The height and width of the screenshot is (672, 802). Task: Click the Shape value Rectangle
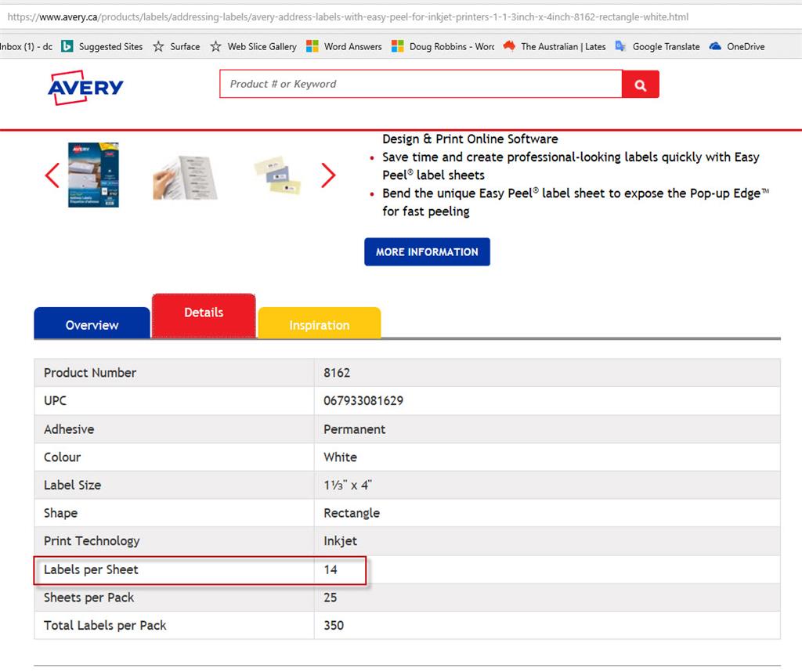(x=352, y=513)
